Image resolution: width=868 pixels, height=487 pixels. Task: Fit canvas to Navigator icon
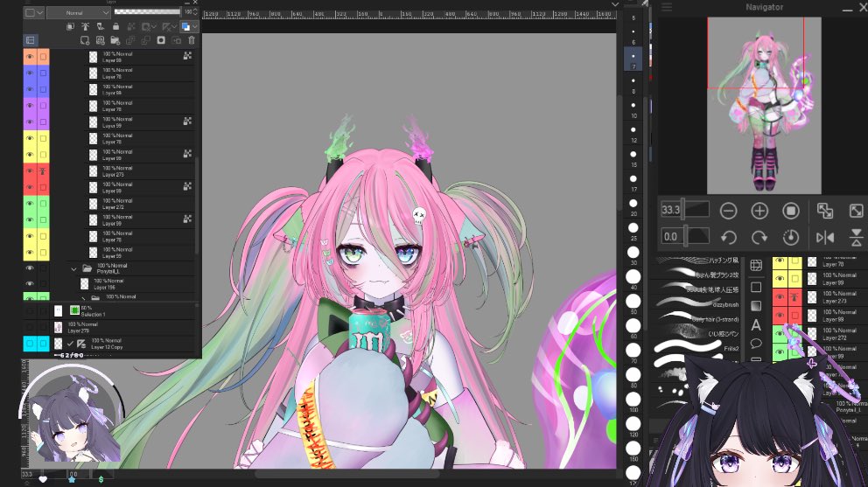[x=825, y=211]
